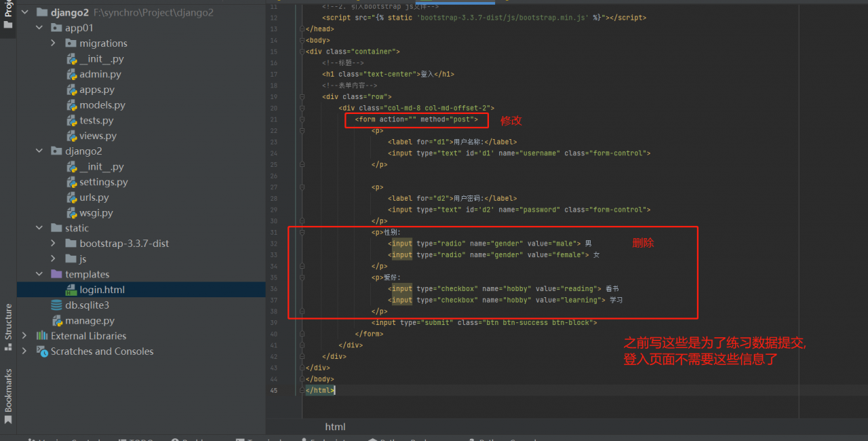Open the Bookmarks tool window tab

click(x=8, y=397)
